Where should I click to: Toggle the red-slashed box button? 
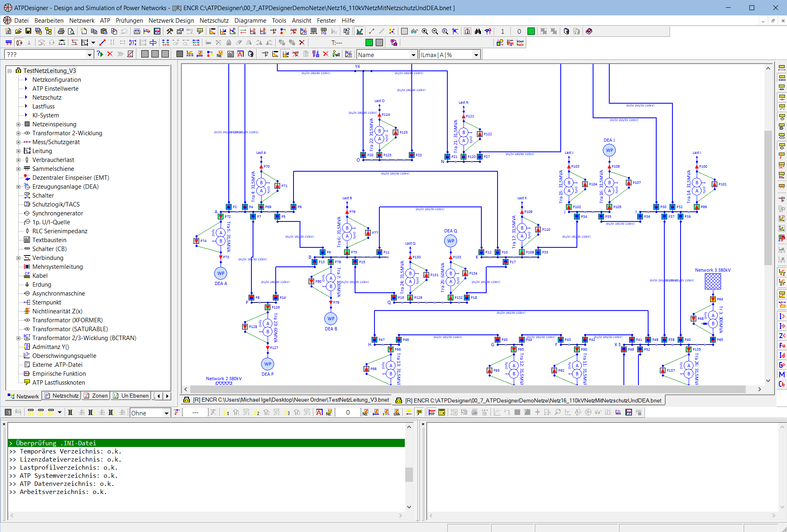point(130,54)
